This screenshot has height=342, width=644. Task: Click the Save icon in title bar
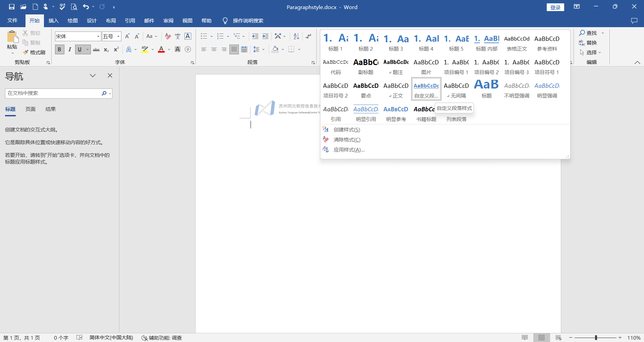[11, 7]
